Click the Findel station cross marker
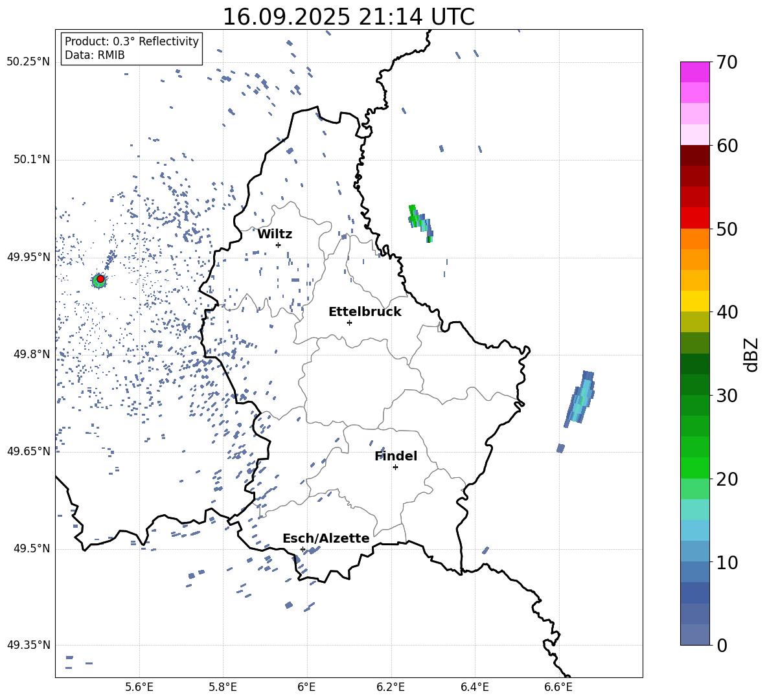 tap(395, 468)
